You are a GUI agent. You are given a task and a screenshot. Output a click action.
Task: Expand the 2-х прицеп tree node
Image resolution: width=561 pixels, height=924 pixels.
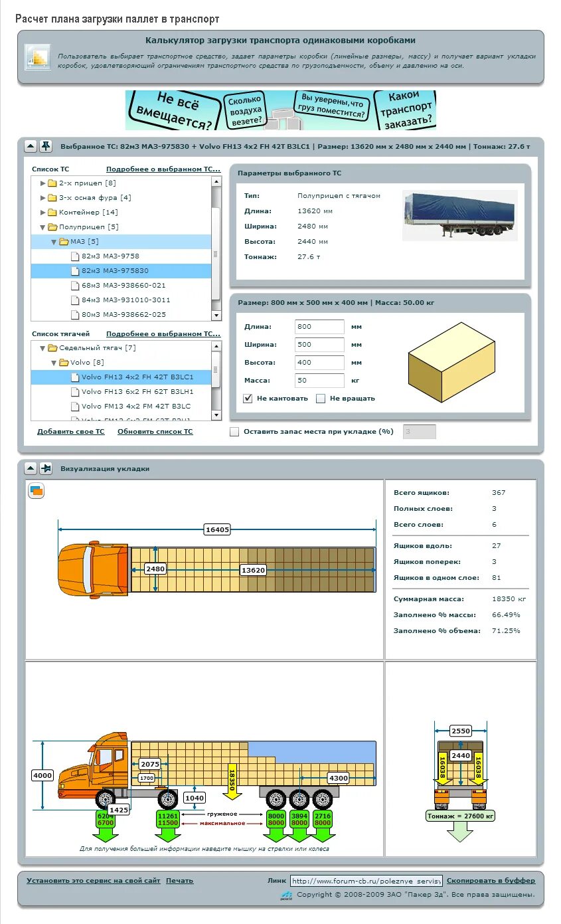43,183
